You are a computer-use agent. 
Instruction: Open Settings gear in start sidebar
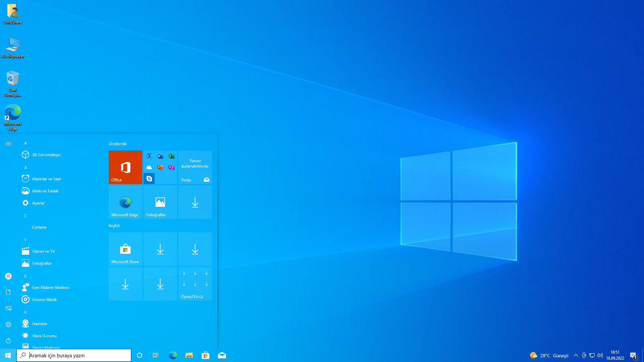tap(8, 324)
